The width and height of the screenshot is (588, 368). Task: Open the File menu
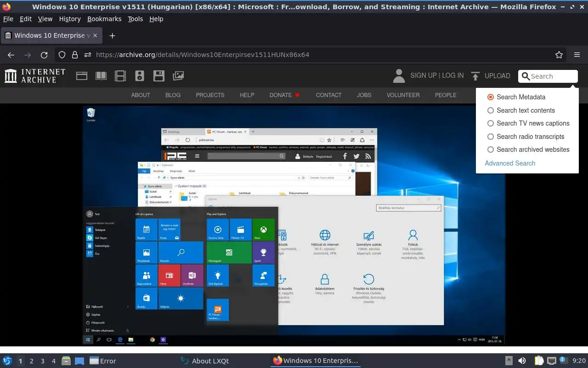click(x=8, y=19)
